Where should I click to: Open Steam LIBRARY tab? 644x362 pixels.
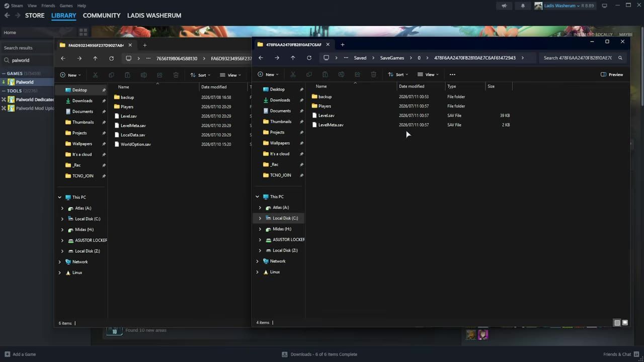pyautogui.click(x=63, y=16)
